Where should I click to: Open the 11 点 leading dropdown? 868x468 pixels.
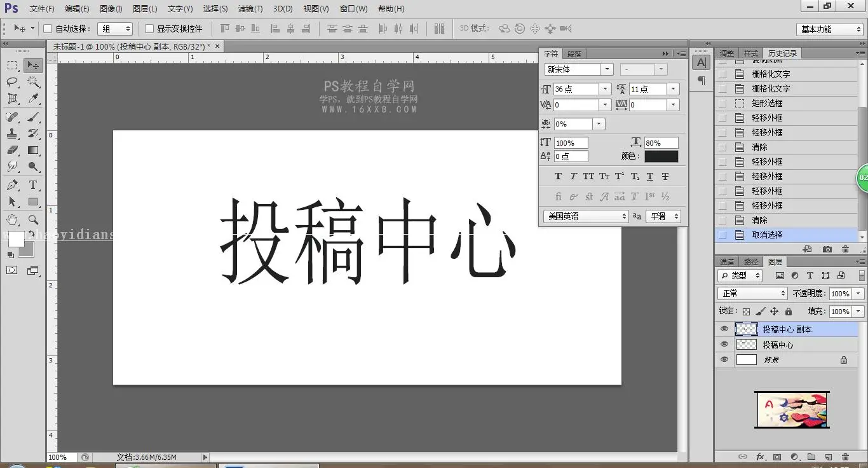click(674, 89)
